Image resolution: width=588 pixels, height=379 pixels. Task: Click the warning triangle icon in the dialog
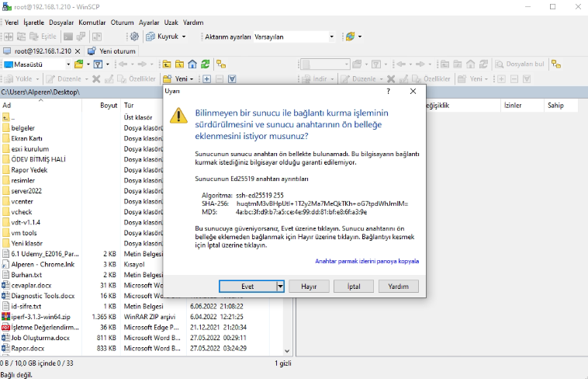(x=178, y=116)
